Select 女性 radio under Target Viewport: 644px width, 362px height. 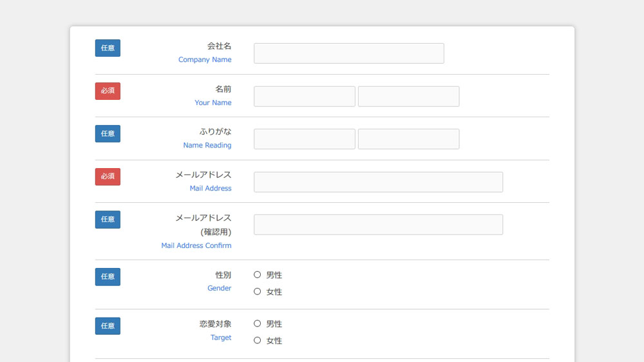click(257, 340)
